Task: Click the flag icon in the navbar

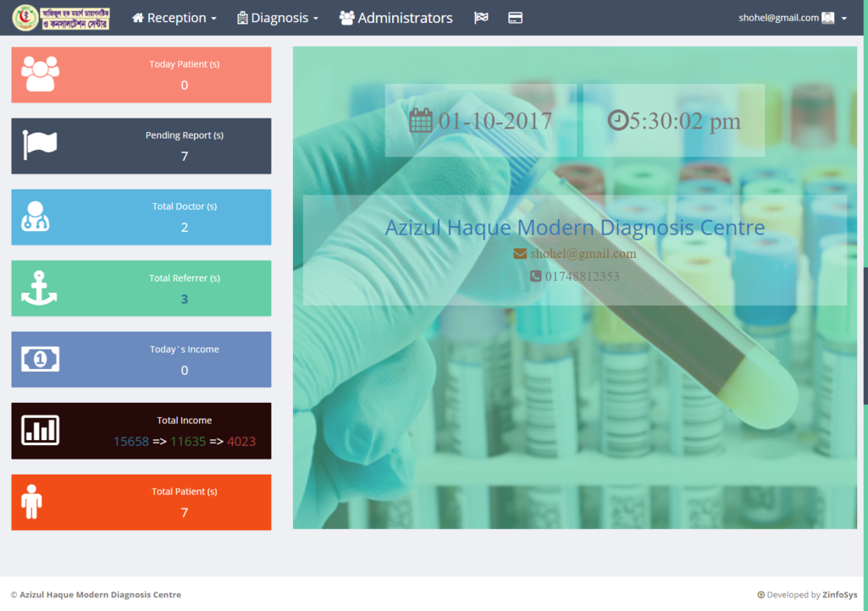Action: [480, 17]
